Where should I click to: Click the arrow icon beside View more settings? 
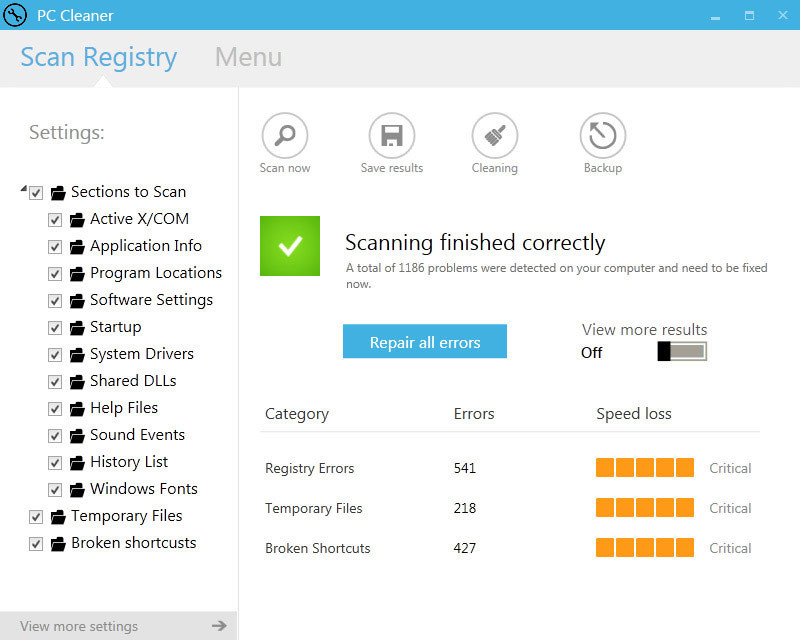pos(219,626)
